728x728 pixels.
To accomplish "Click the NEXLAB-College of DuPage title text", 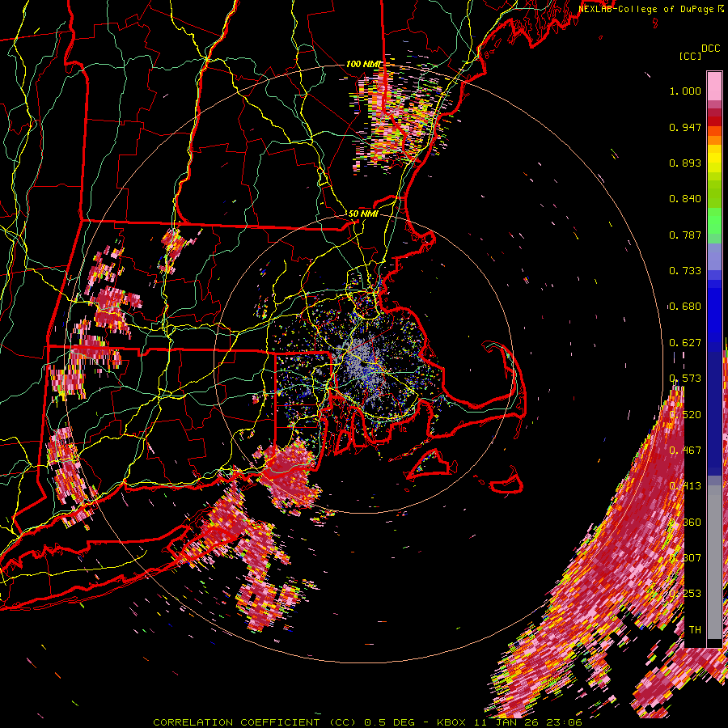I will coord(650,9).
